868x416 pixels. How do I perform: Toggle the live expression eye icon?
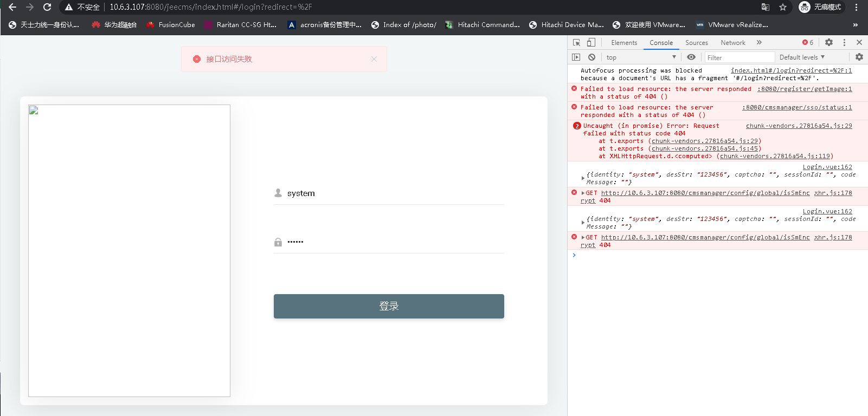691,57
